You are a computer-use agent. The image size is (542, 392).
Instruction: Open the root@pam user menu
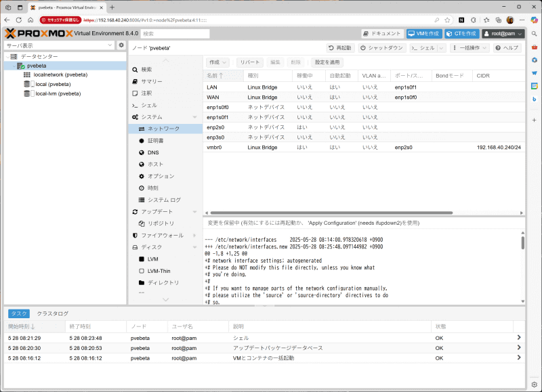(503, 33)
